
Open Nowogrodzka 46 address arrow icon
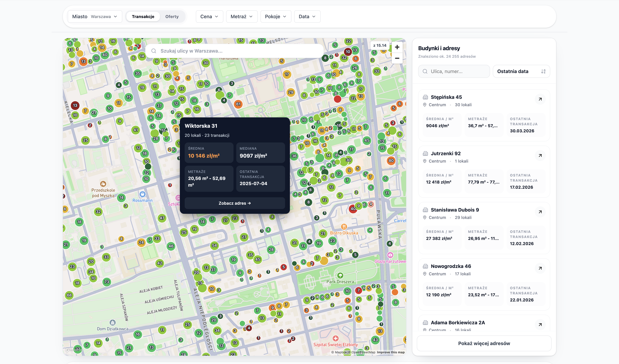540,268
